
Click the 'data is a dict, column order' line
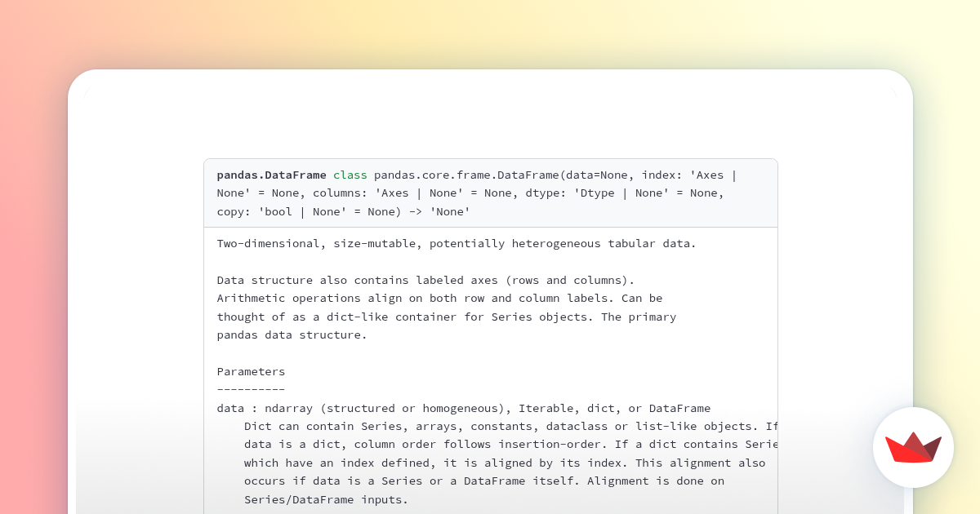pyautogui.click(x=510, y=445)
